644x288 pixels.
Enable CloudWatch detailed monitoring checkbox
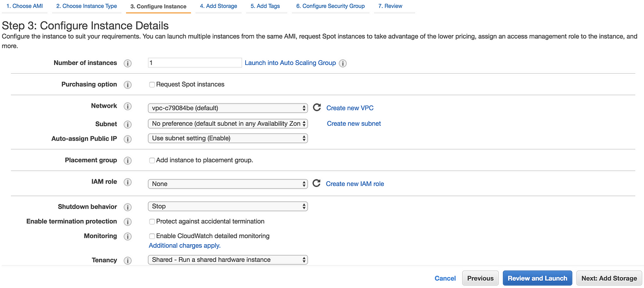[x=152, y=236]
